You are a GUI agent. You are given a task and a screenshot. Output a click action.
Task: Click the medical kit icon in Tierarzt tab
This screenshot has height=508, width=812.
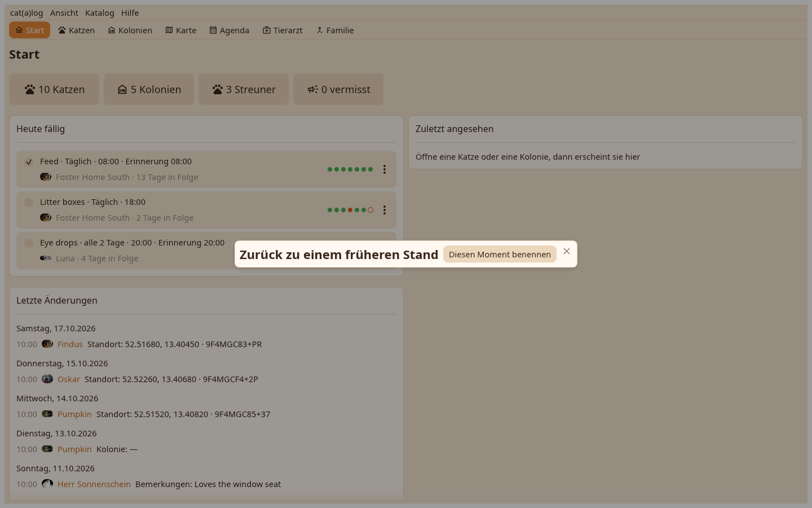tap(267, 30)
